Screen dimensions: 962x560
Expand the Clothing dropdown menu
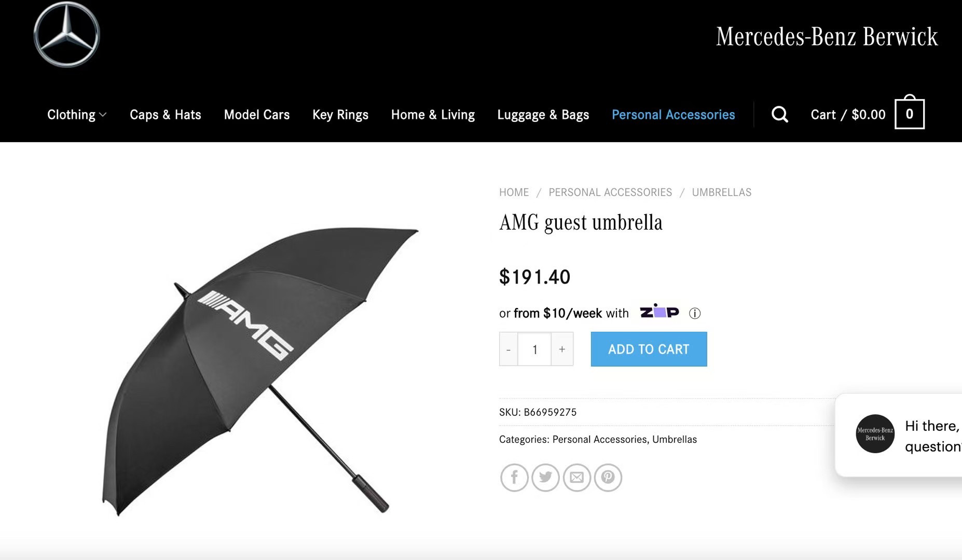[77, 115]
